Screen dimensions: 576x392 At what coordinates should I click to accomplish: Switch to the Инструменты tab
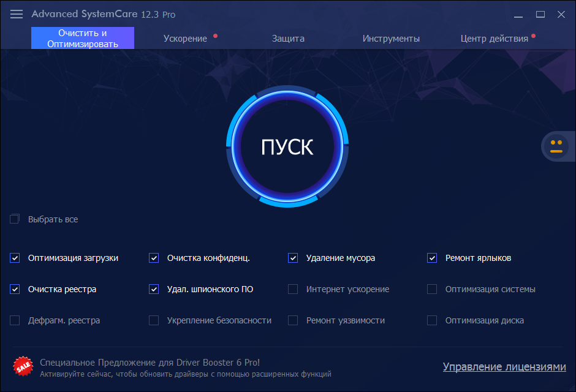(x=390, y=37)
